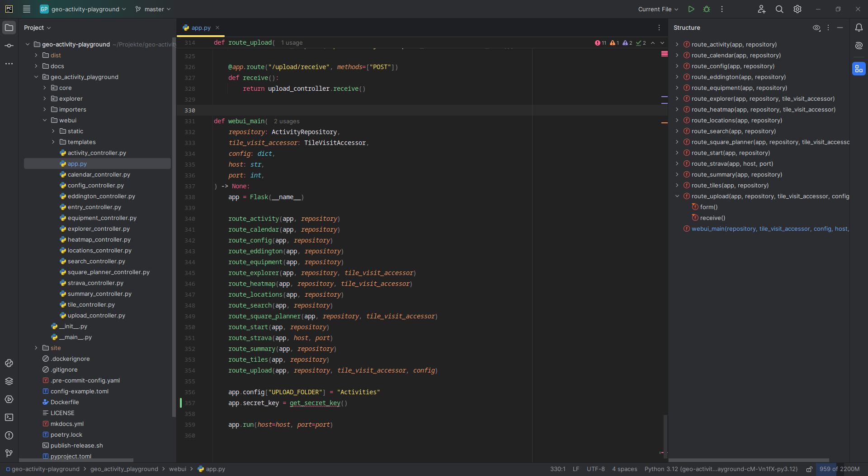Viewport: 868px width, 476px height.
Task: Open line and column 330:1 widget
Action: (x=558, y=469)
